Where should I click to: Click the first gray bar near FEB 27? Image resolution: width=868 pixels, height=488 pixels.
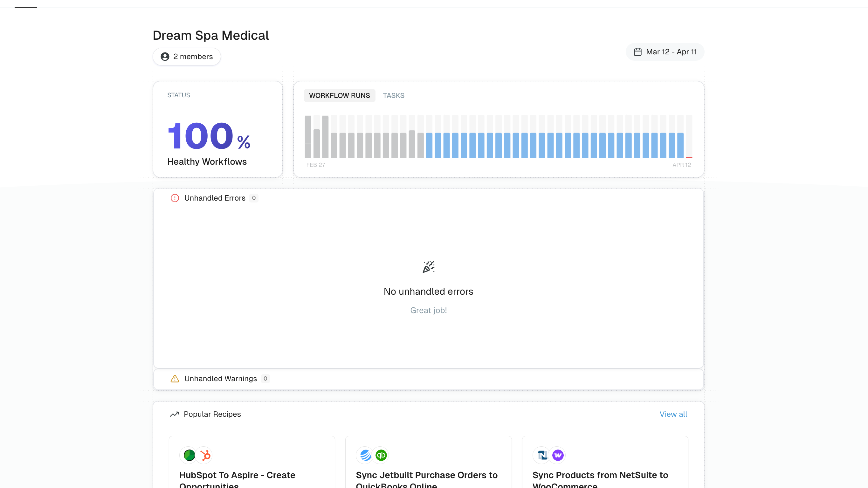[x=308, y=137]
